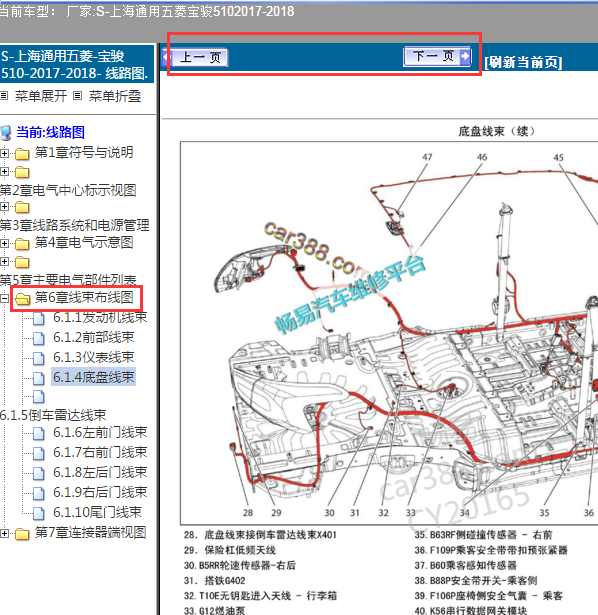Select 第6章线束布线图 chapter

point(84,297)
